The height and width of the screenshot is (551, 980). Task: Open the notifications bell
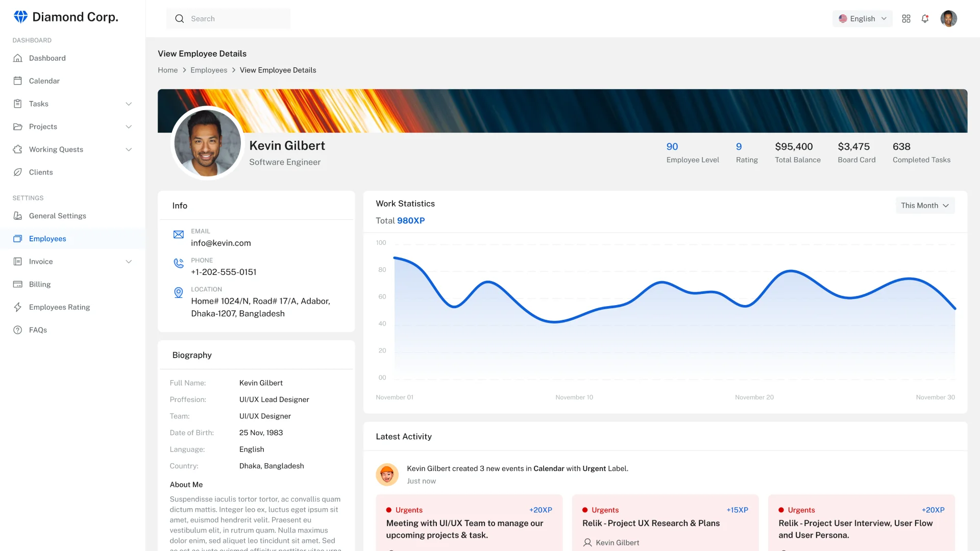pyautogui.click(x=925, y=19)
